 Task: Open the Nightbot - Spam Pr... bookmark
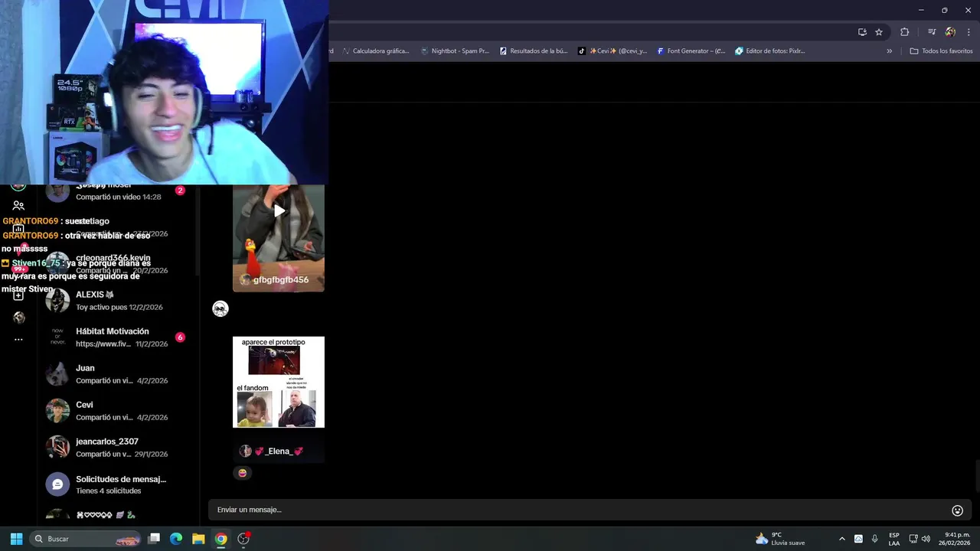[455, 51]
